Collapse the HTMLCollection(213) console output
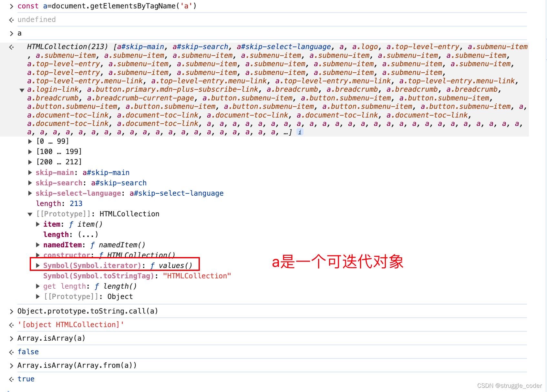This screenshot has height=392, width=547. [22, 90]
